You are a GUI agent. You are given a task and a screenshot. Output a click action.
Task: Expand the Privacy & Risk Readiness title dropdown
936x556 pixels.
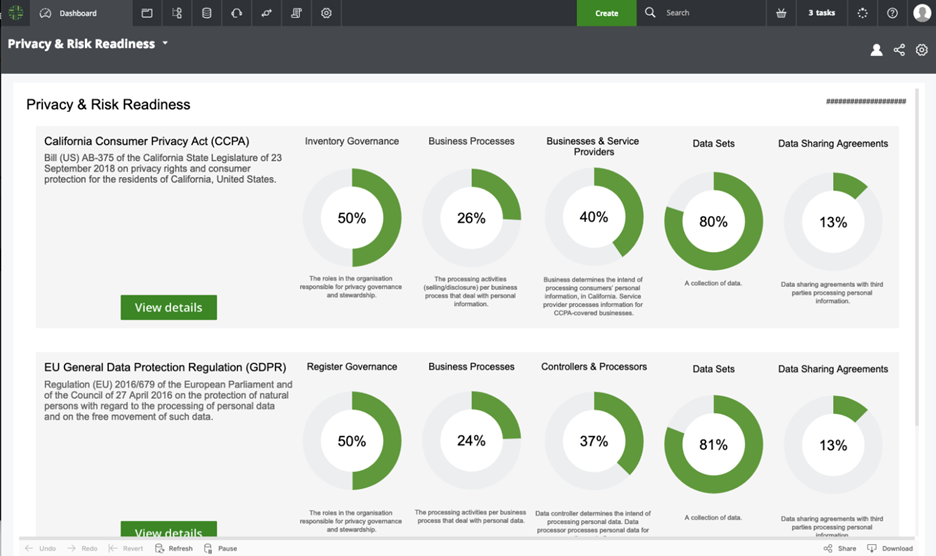click(165, 43)
